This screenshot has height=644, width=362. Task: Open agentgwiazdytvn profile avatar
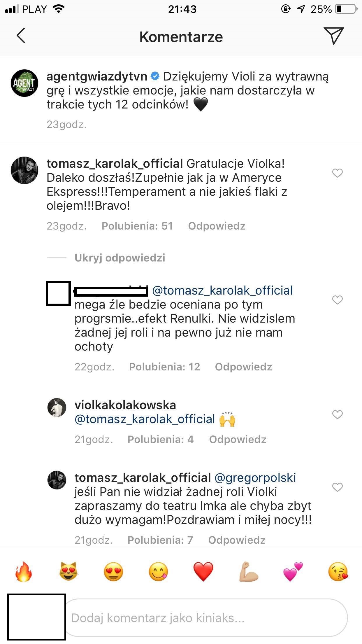(24, 83)
